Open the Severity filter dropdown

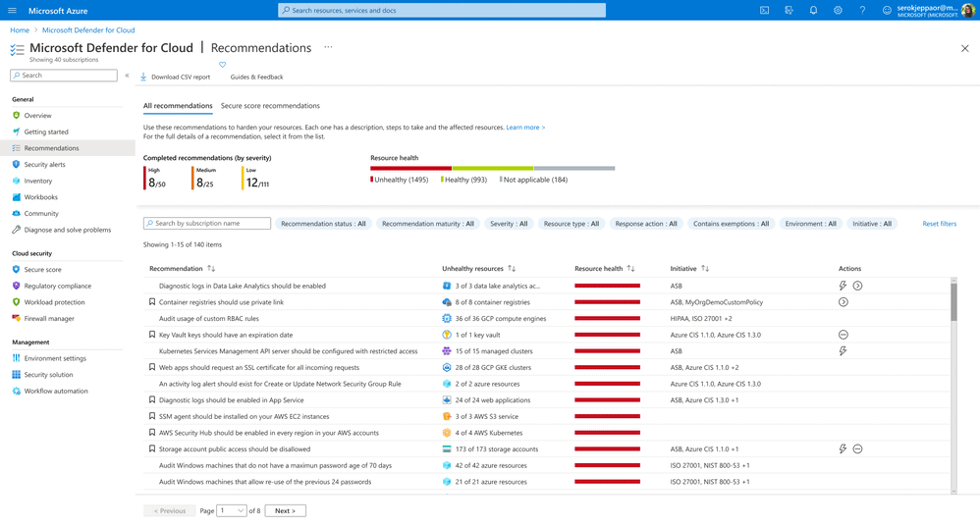508,224
